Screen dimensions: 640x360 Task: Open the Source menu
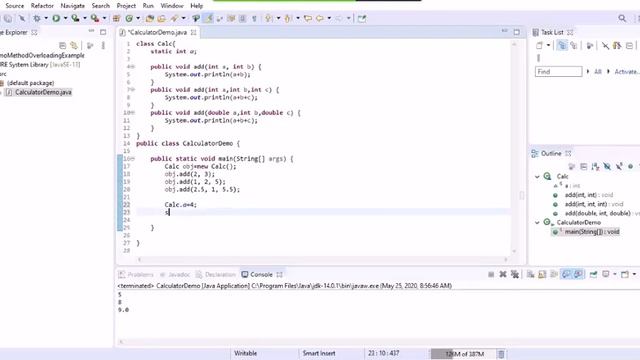tap(15, 6)
